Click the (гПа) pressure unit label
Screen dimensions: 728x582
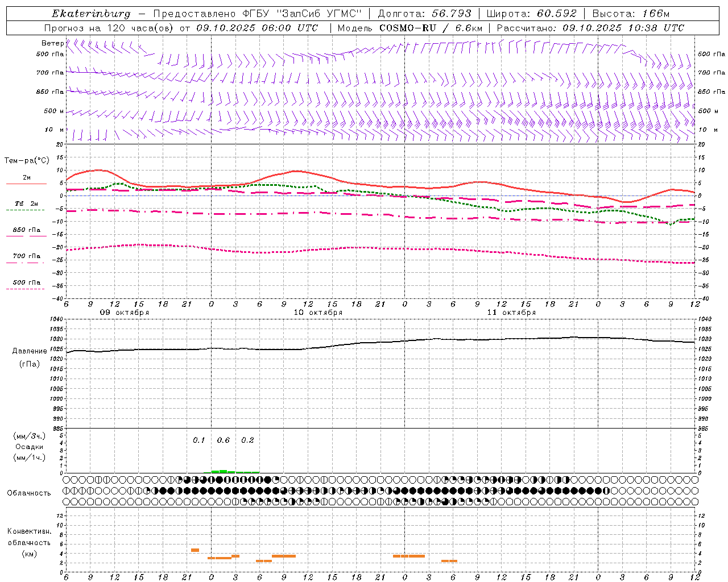(x=30, y=364)
